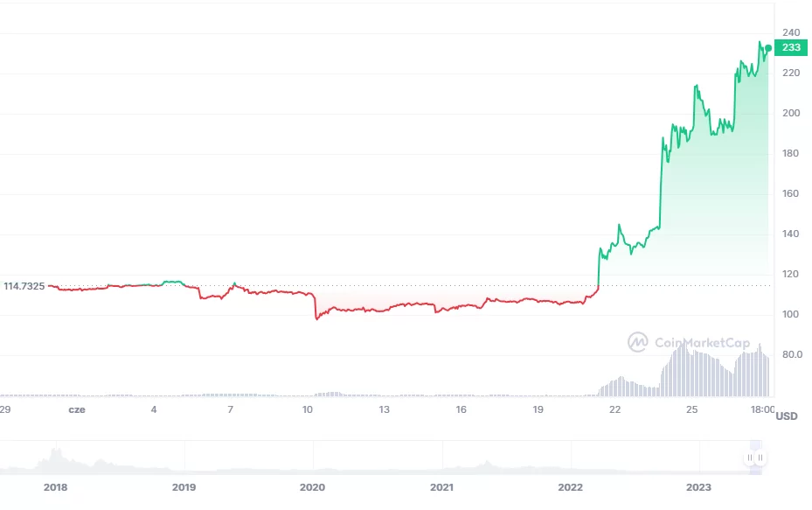The height and width of the screenshot is (510, 812).
Task: Click the 18:00 time label on the date axis
Action: coord(762,409)
